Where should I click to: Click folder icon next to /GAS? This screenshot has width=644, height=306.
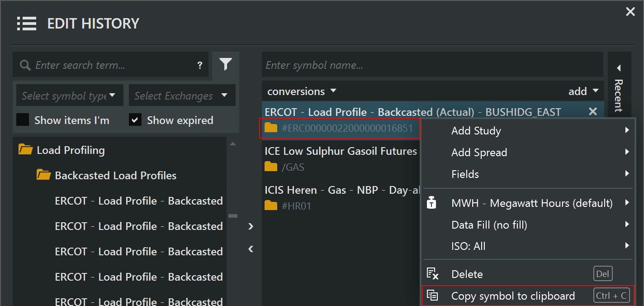[270, 167]
